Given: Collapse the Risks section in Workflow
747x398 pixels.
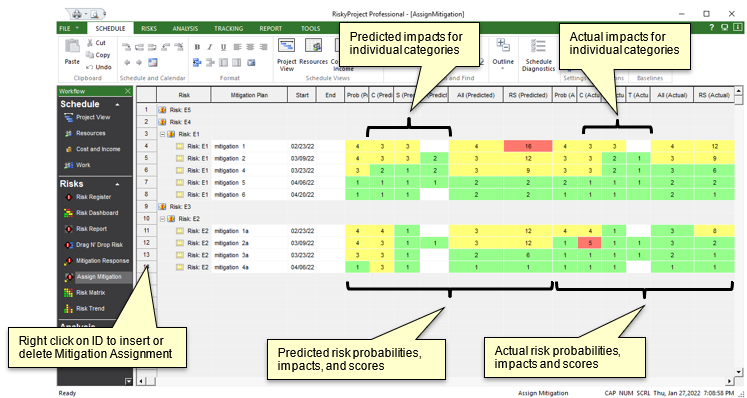Looking at the screenshot, I should point(117,184).
